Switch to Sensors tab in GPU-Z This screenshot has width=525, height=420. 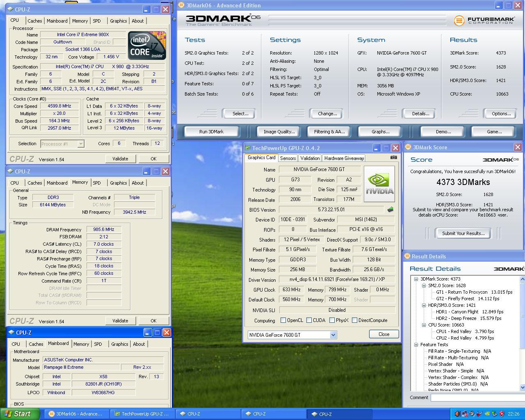pyautogui.click(x=288, y=158)
